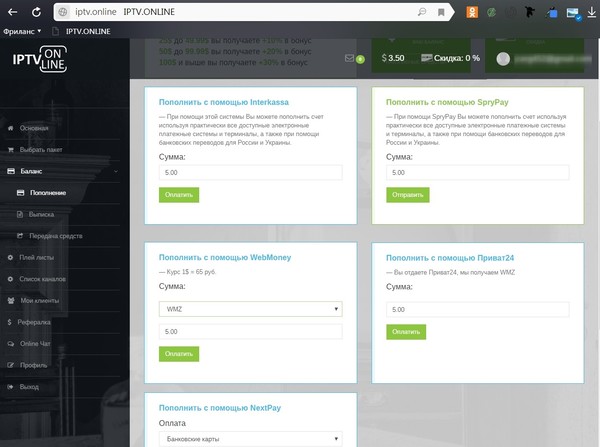Image resolution: width=600 pixels, height=447 pixels.
Task: Click the SpryPay Сумма input field
Action: point(478,173)
